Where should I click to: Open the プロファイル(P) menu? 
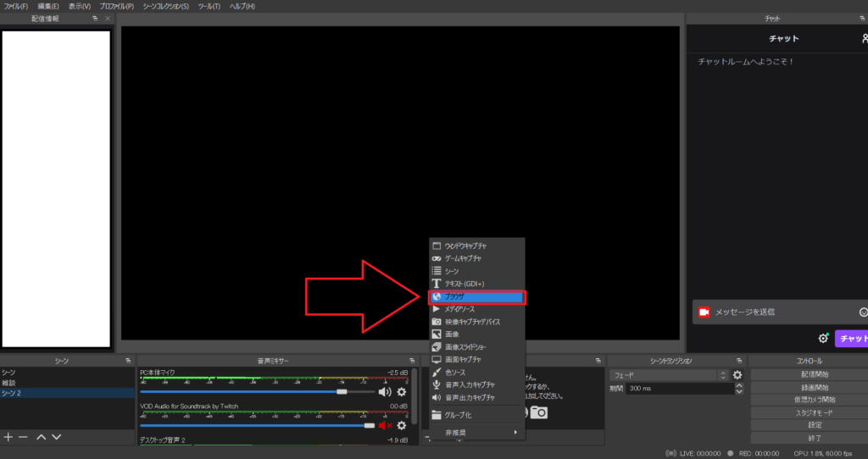[116, 7]
